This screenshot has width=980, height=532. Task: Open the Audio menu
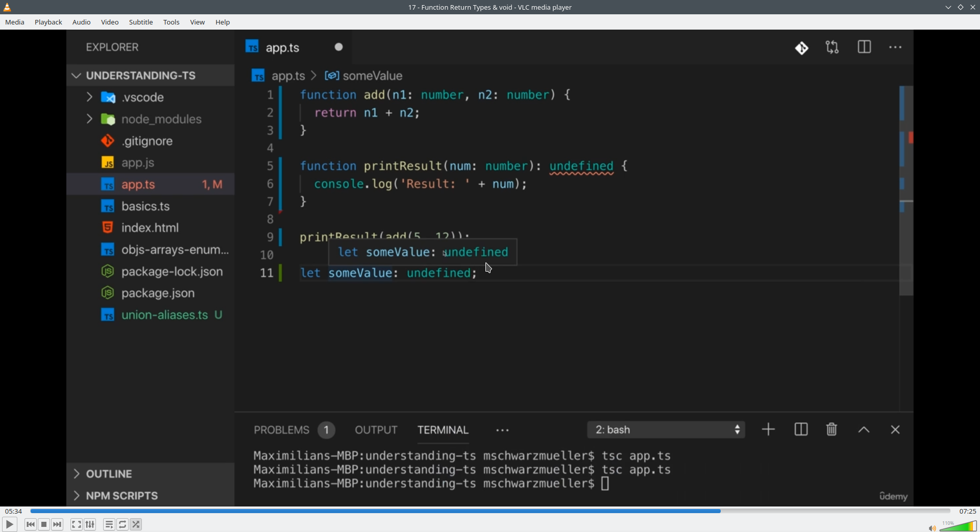82,22
